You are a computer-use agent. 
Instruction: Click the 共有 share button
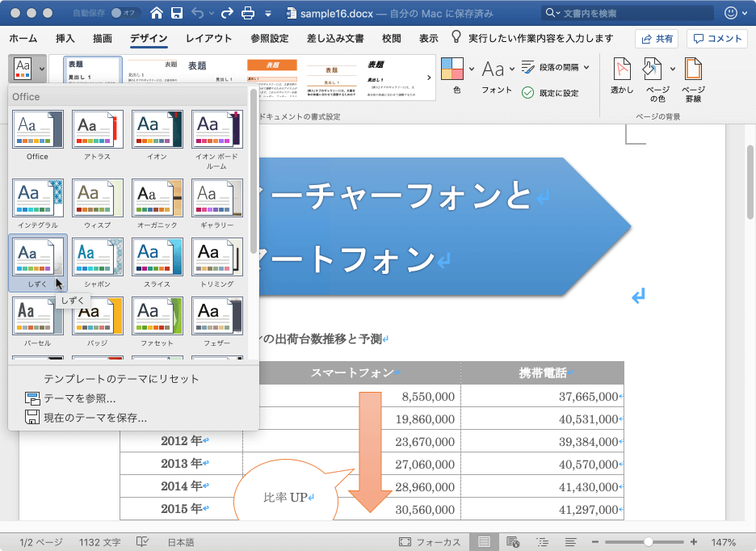tap(657, 39)
